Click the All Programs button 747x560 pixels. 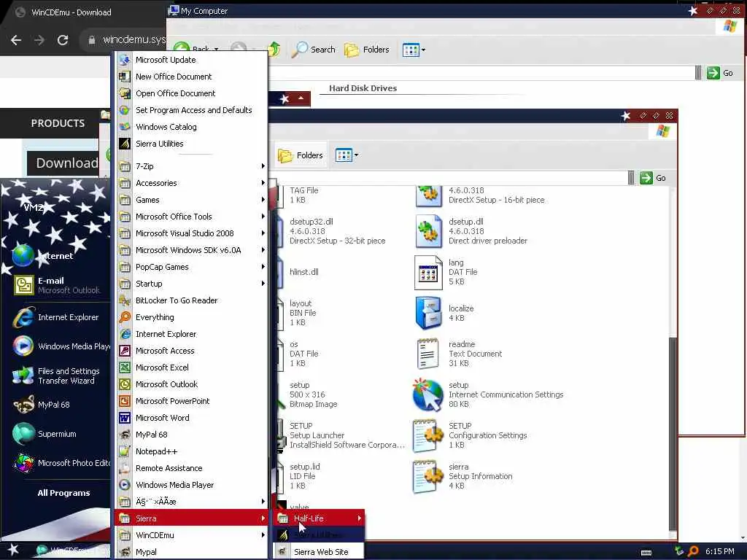coord(63,493)
